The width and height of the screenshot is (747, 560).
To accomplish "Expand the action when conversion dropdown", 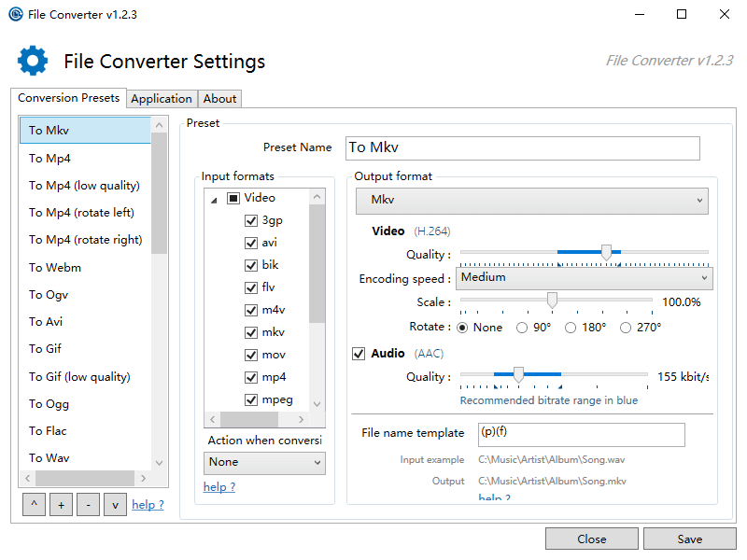I will click(264, 462).
